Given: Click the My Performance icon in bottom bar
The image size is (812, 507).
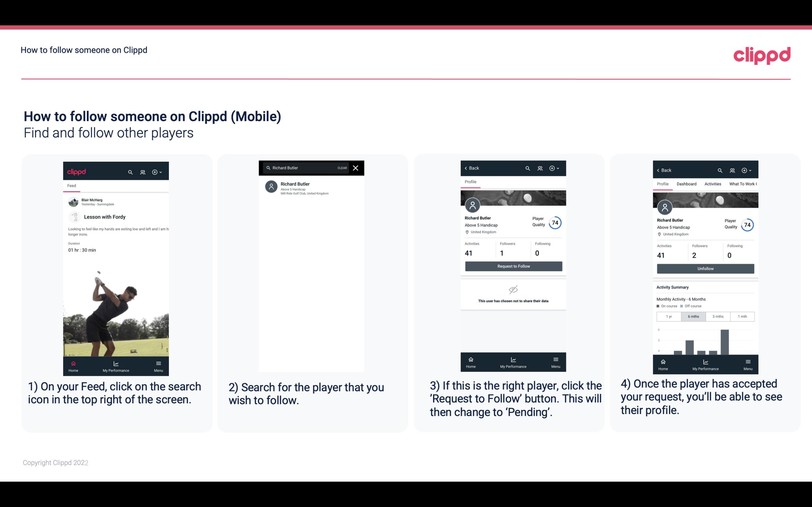Looking at the screenshot, I should pyautogui.click(x=116, y=363).
